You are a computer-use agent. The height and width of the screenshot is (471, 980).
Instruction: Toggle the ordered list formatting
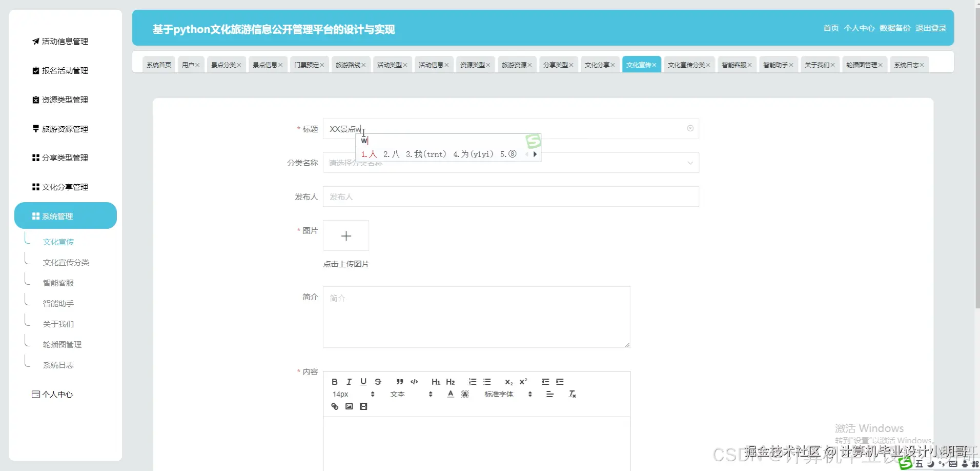click(x=473, y=382)
